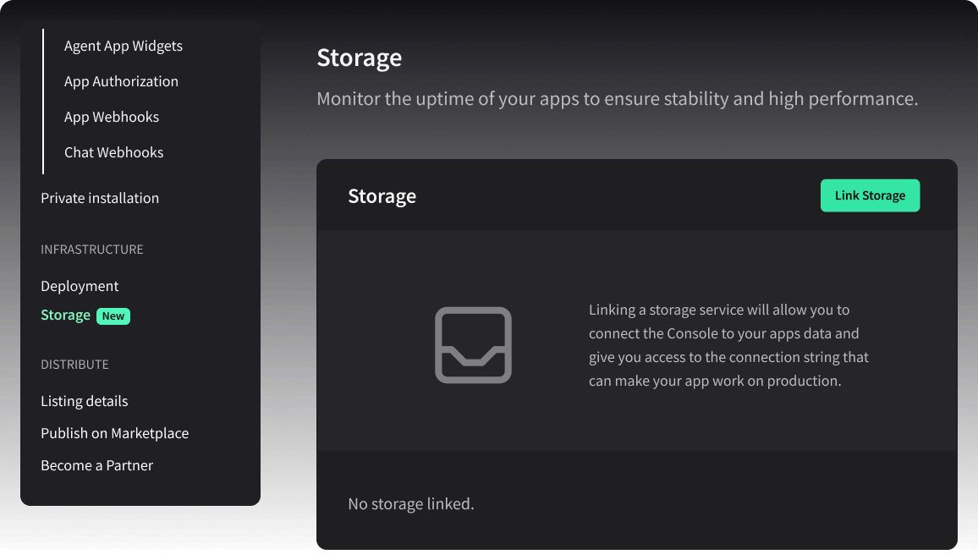Select the Storage sidebar item
This screenshot has height=560, width=978.
click(x=65, y=315)
